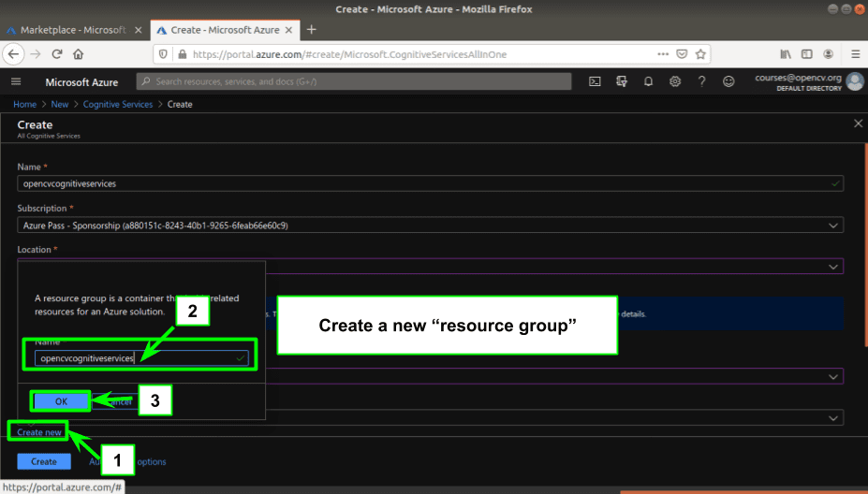Click the Microsoft Azure portal title

[x=81, y=82]
